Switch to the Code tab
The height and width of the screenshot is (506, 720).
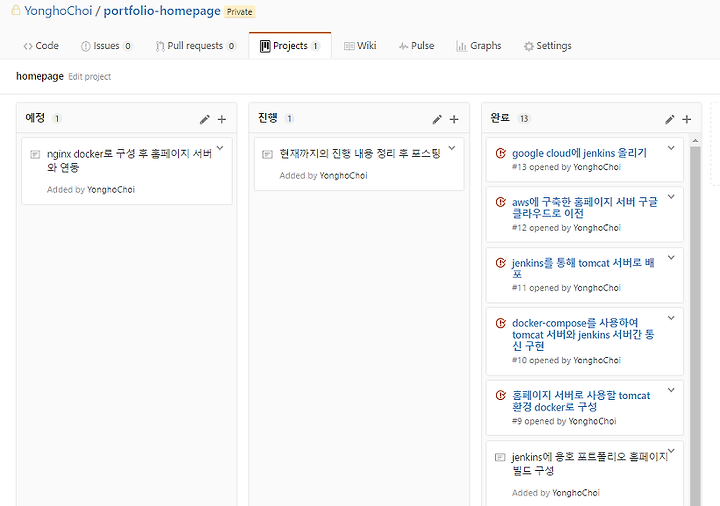(41, 46)
